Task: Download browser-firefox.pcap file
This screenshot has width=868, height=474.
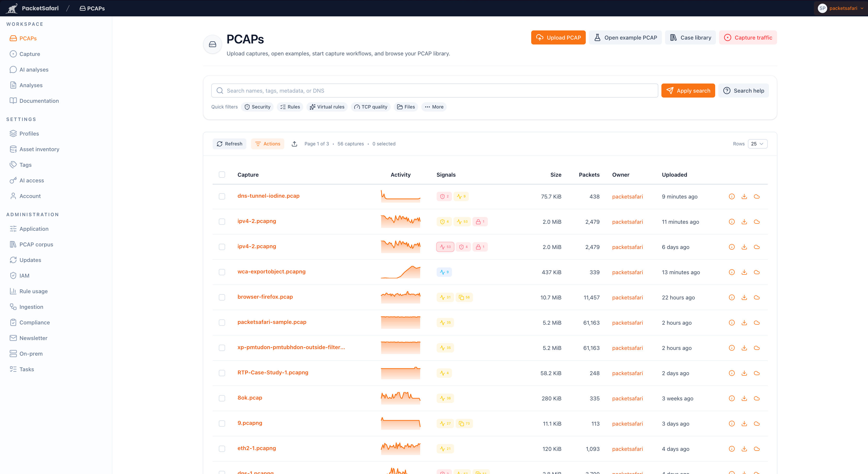Action: (x=744, y=297)
